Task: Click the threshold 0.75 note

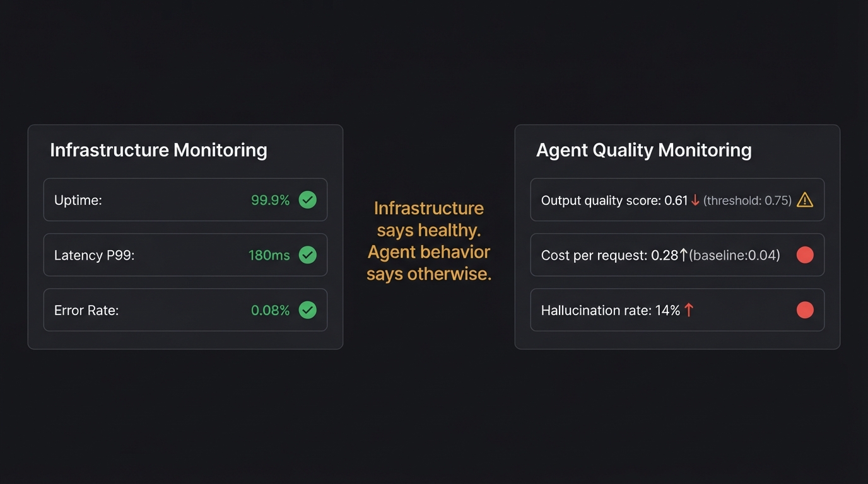Action: [748, 200]
